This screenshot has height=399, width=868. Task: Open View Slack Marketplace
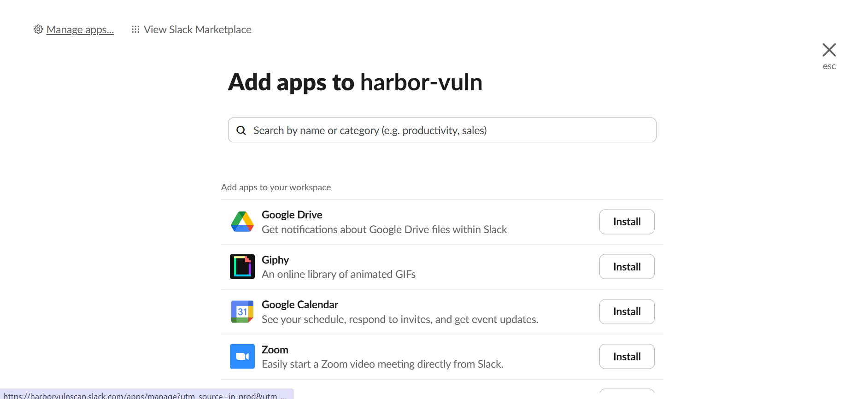click(197, 29)
